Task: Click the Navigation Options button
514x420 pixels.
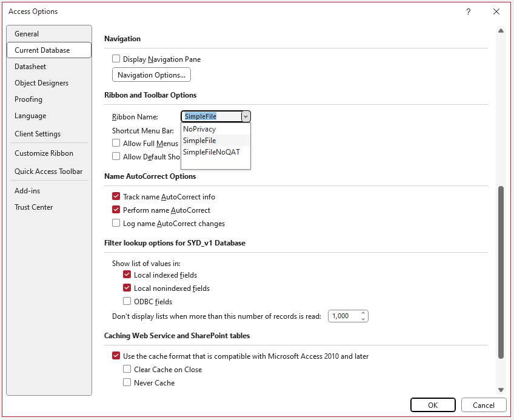Action: point(152,75)
